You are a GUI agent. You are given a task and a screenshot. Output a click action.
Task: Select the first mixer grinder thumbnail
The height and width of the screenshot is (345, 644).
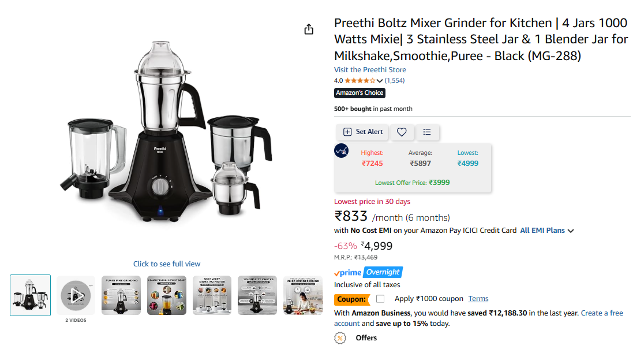coord(31,295)
